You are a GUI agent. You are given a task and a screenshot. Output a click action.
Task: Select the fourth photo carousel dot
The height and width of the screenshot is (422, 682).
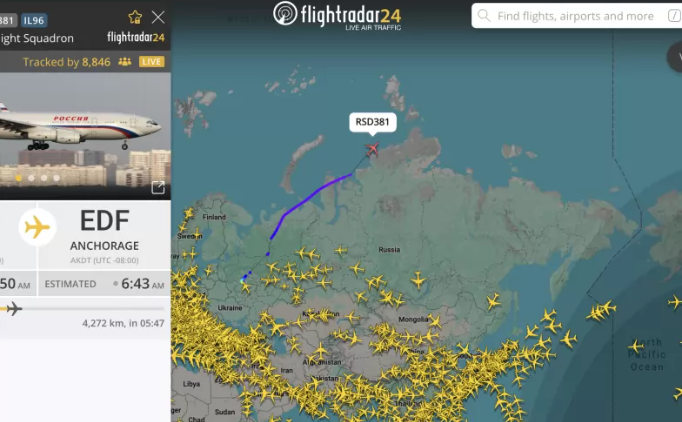click(57, 178)
